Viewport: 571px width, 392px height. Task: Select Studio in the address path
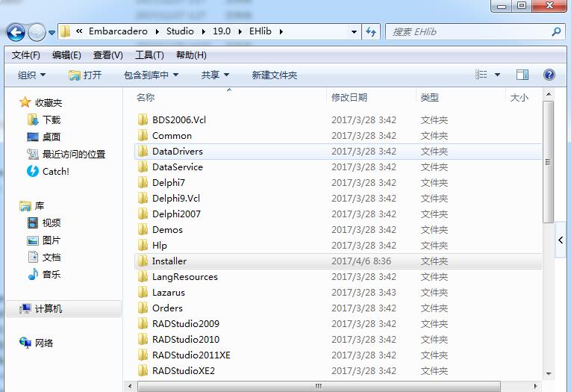(x=180, y=31)
